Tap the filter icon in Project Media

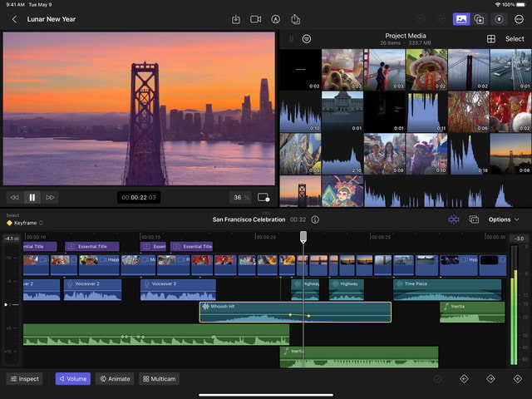[x=307, y=39]
